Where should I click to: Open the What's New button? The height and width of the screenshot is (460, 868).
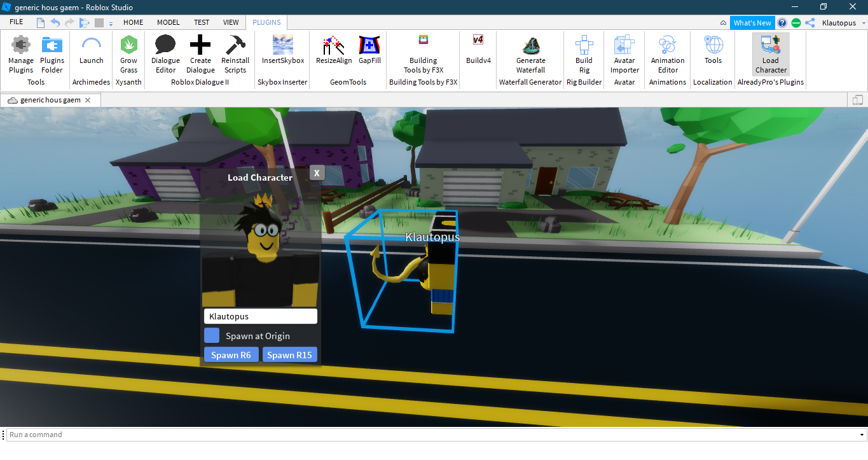(x=752, y=23)
